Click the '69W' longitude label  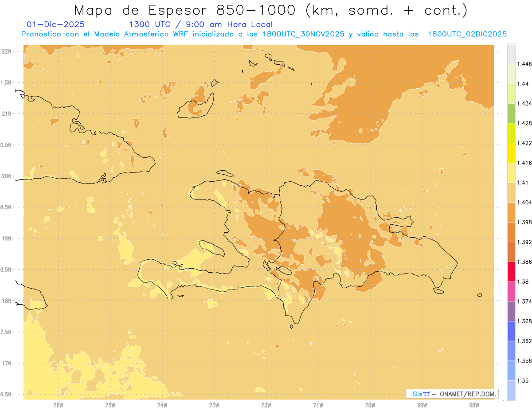coord(422,405)
